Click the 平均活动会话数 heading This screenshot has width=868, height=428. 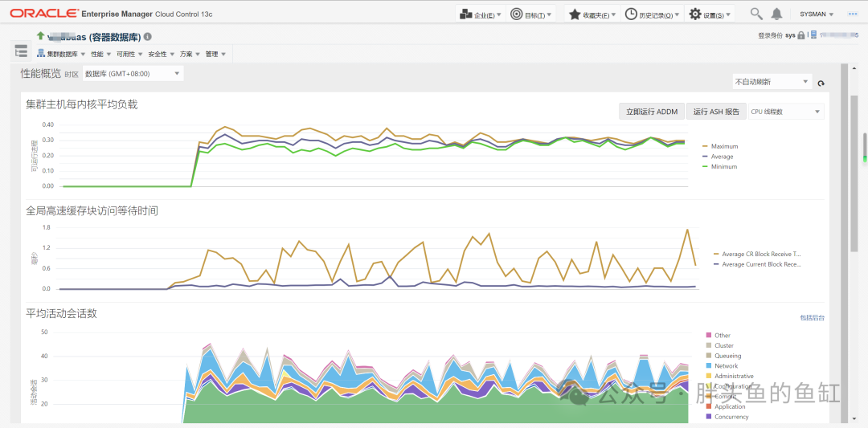[x=61, y=313]
